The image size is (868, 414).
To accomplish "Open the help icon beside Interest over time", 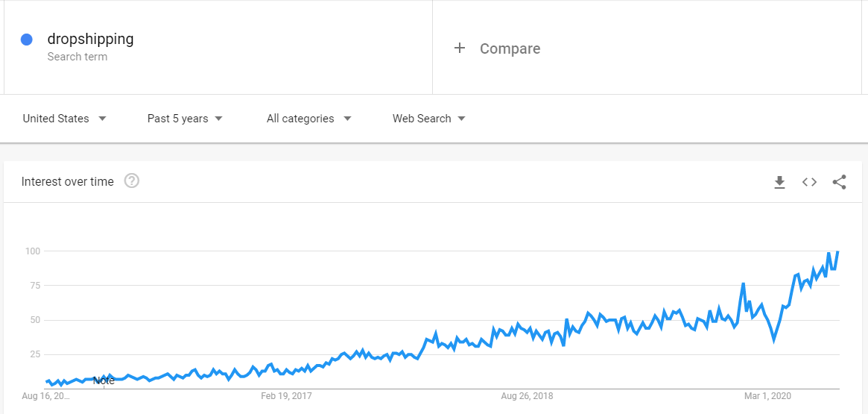I will [x=132, y=181].
